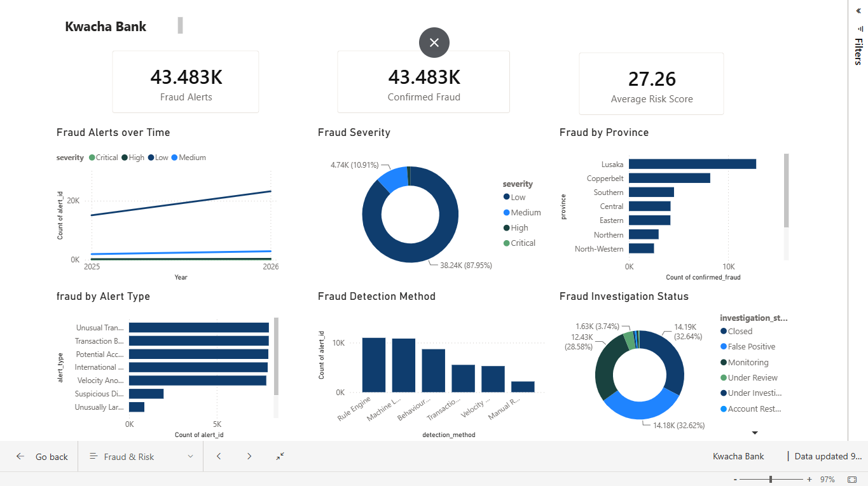Image resolution: width=868 pixels, height=486 pixels.
Task: Click Critical in line chart legend
Action: [x=104, y=158]
